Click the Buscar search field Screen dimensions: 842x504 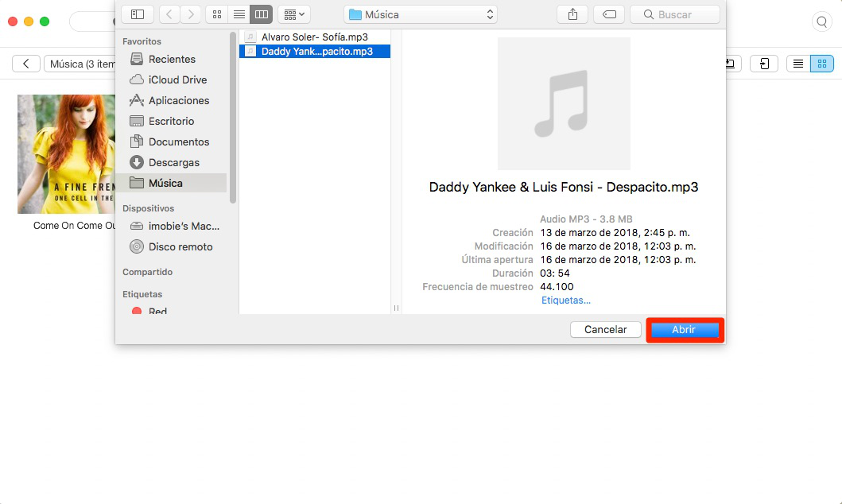(x=675, y=14)
